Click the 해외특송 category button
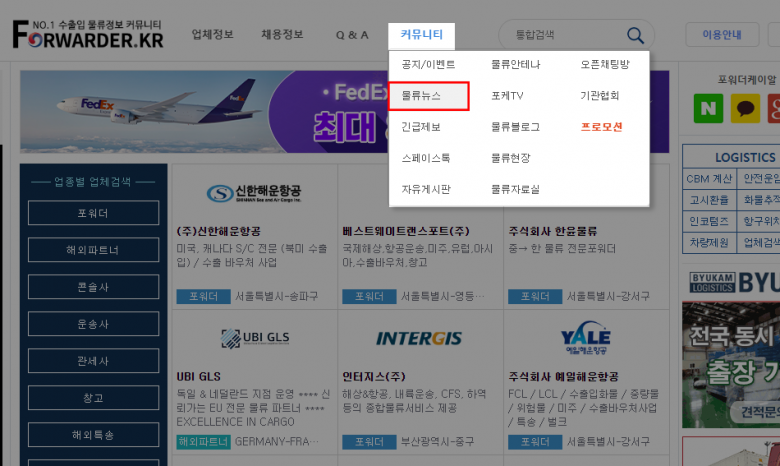780x466 pixels. point(94,435)
